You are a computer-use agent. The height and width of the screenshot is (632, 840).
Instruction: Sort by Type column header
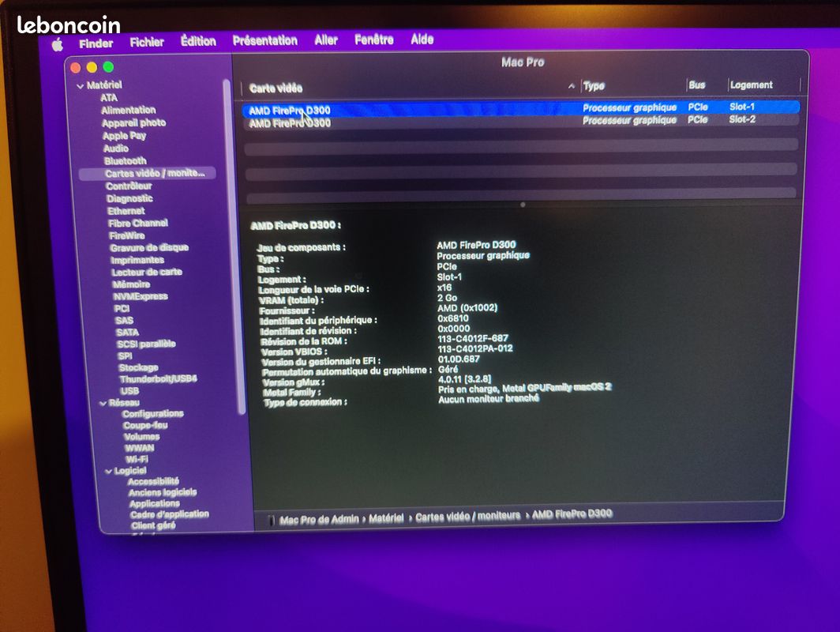click(x=594, y=86)
